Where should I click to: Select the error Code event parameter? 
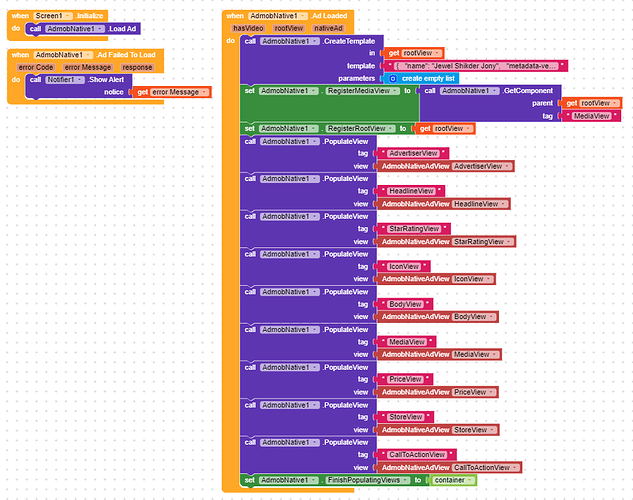(x=36, y=67)
